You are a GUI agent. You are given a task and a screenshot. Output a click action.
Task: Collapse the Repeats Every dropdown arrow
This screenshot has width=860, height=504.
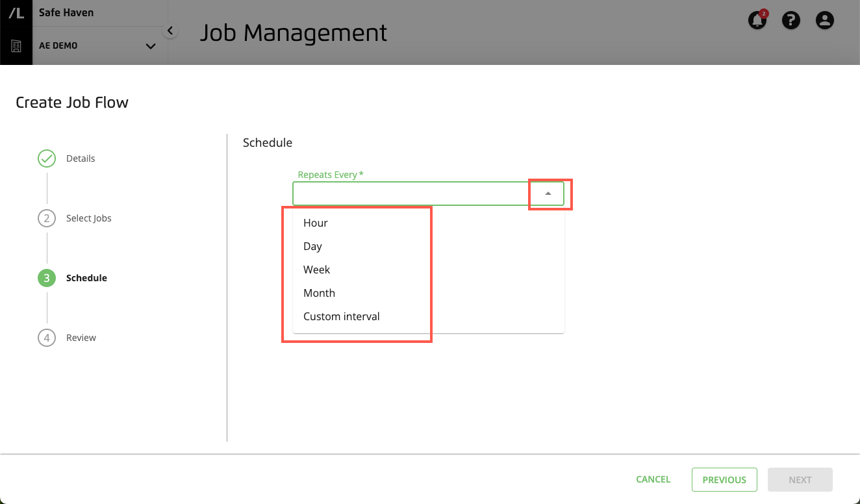(548, 194)
